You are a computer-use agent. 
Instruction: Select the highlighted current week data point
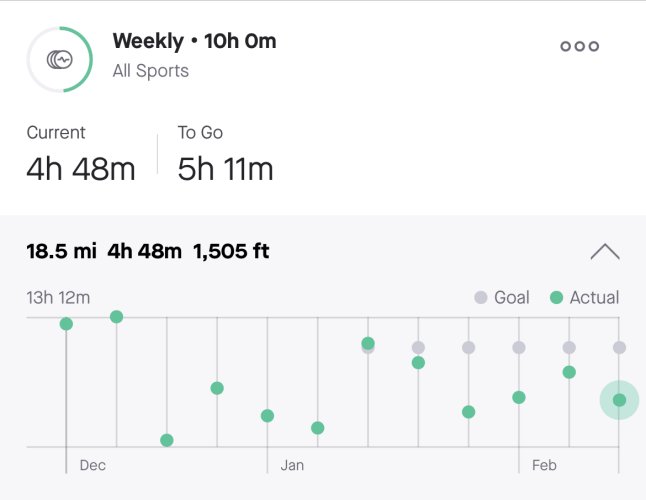point(619,400)
